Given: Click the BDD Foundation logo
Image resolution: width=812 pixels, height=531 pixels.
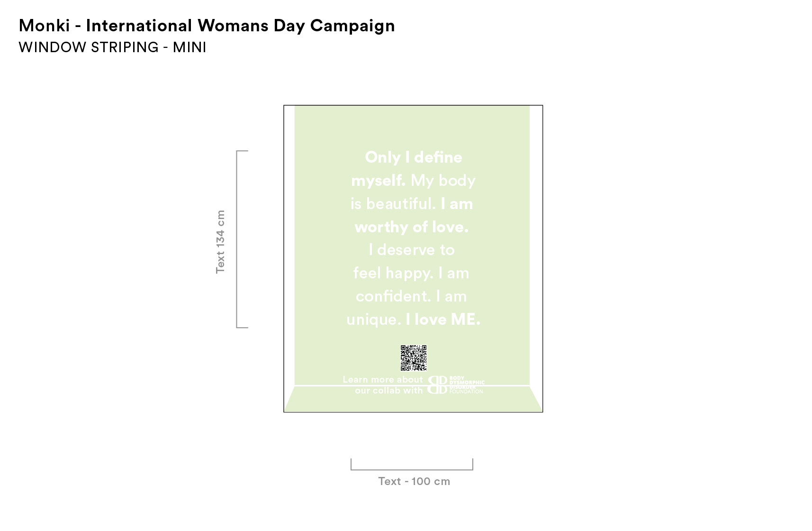Looking at the screenshot, I should (x=456, y=385).
